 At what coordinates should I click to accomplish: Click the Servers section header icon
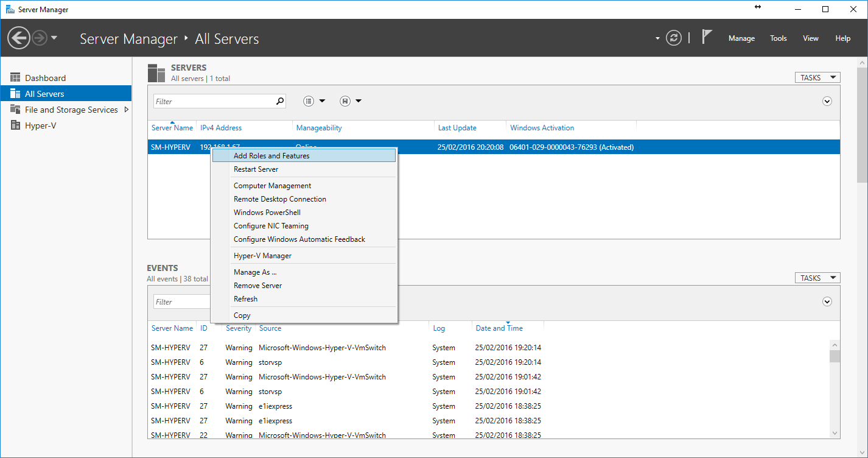156,72
